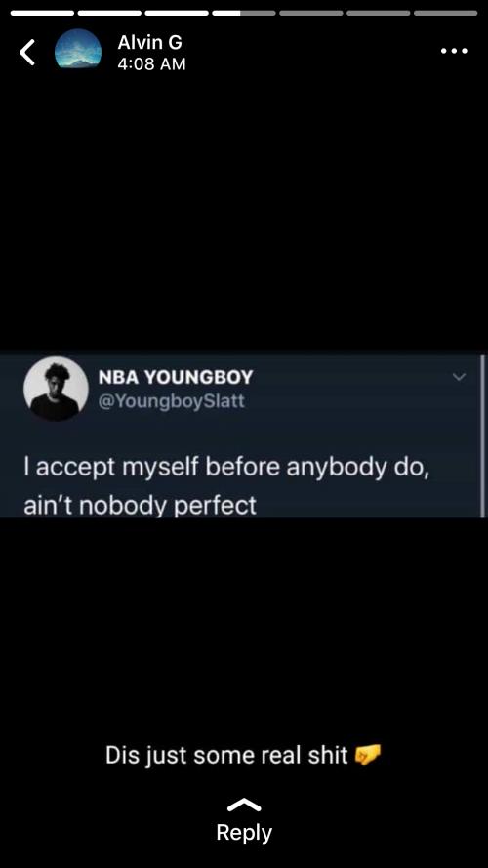Tap the upward chevron above Reply
The height and width of the screenshot is (868, 488).
point(244,806)
